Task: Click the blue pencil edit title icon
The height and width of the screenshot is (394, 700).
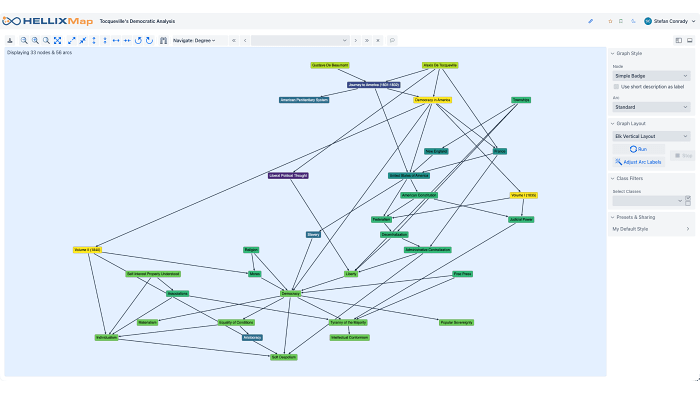Action: coord(591,21)
